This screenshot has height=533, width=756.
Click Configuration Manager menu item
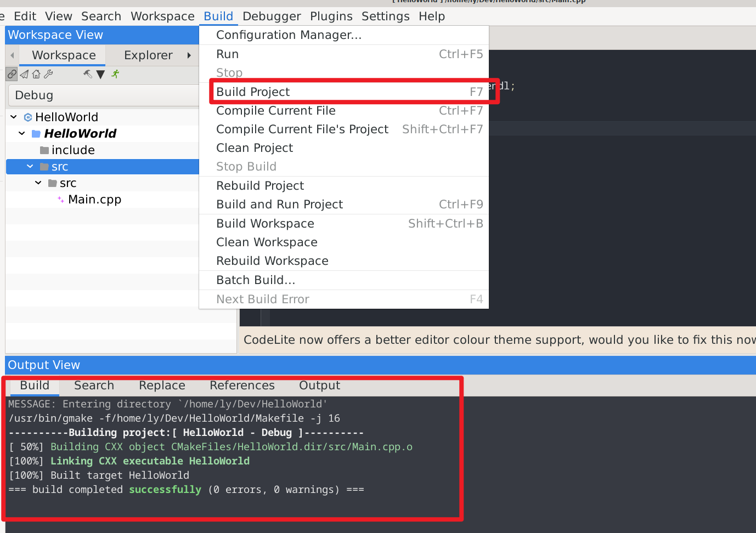point(289,35)
